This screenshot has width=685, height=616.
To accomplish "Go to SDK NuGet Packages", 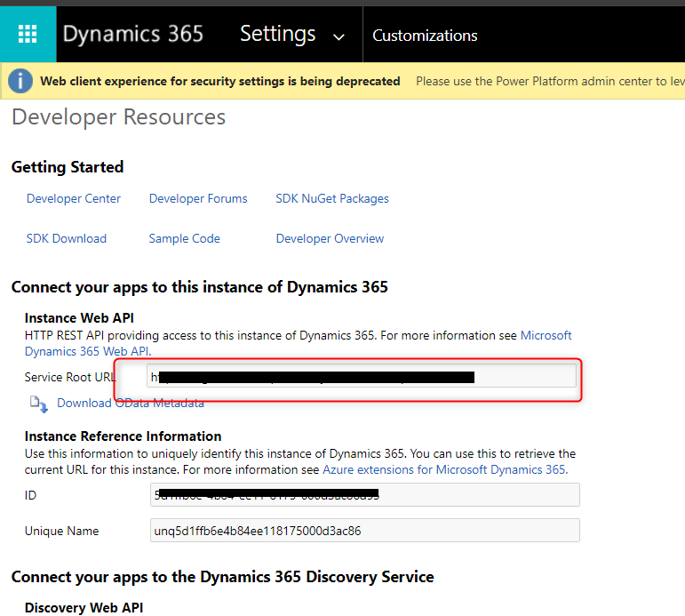I will pos(332,198).
